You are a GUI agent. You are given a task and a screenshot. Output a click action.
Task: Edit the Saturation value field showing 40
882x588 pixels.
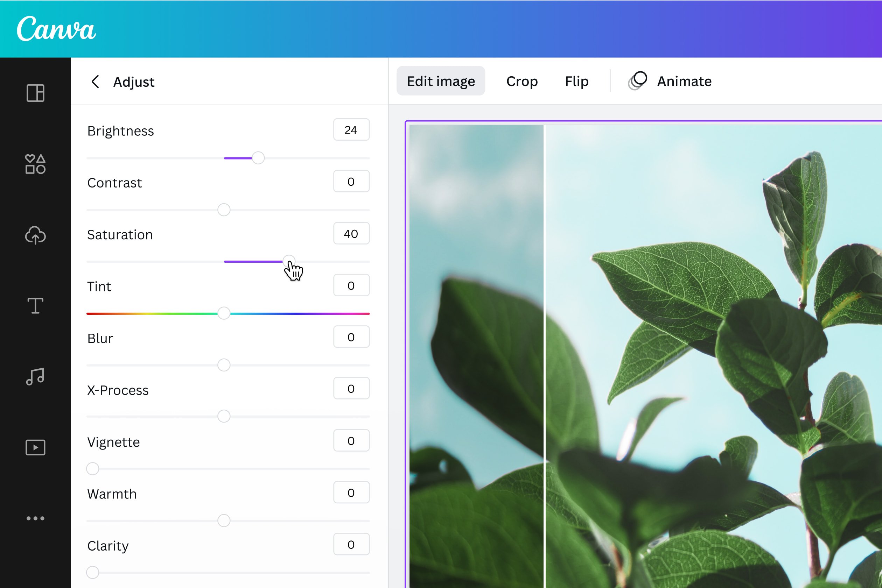[x=351, y=233]
